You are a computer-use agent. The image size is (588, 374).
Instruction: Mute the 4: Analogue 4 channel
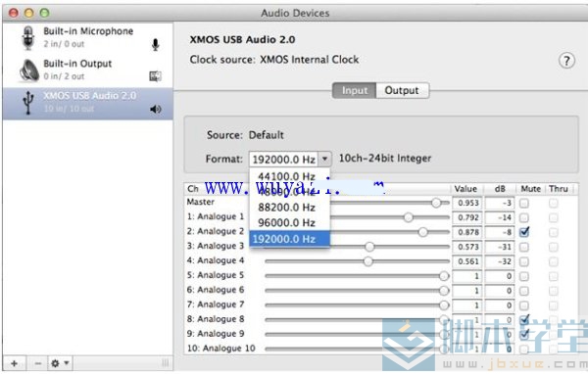[524, 261]
